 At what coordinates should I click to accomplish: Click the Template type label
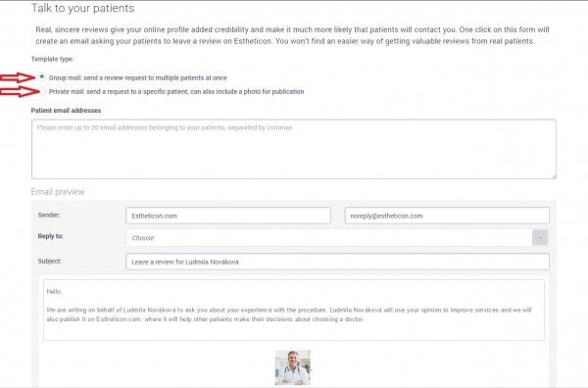53,59
